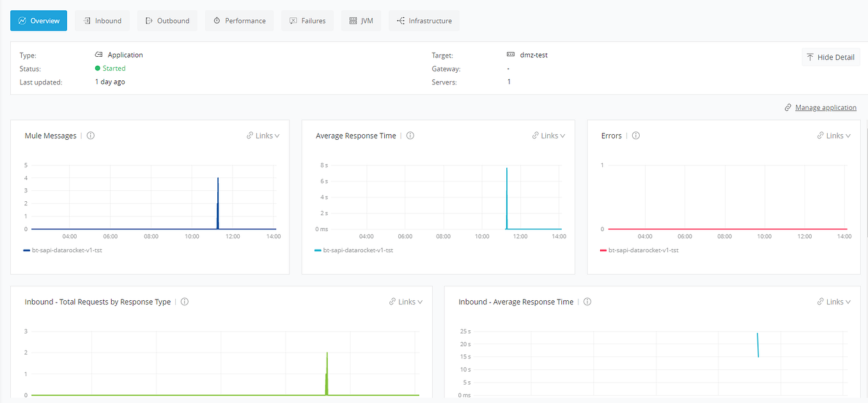Click the dmz-test target label
The width and height of the screenshot is (868, 403).
point(534,54)
